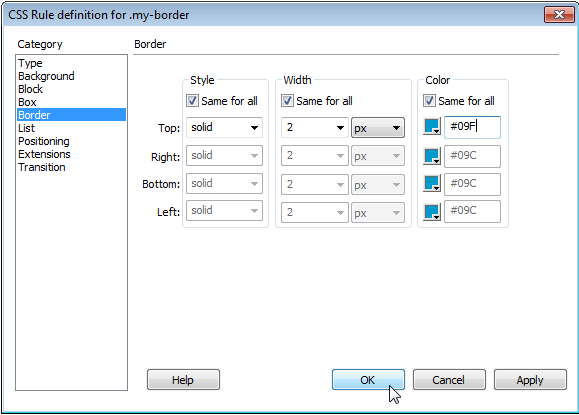The height and width of the screenshot is (415, 579).
Task: Select the Extensions category
Action: (44, 154)
